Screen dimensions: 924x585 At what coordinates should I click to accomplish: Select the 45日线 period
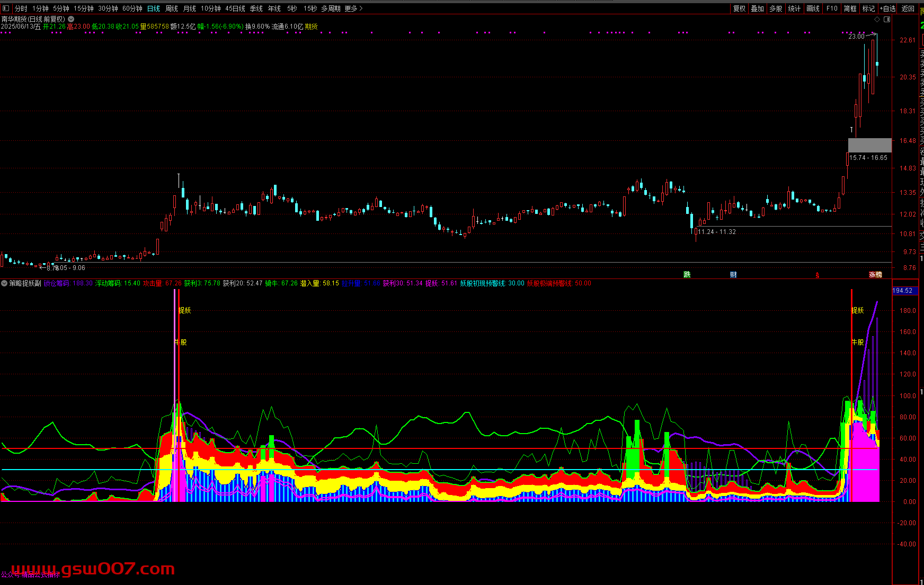tap(235, 8)
